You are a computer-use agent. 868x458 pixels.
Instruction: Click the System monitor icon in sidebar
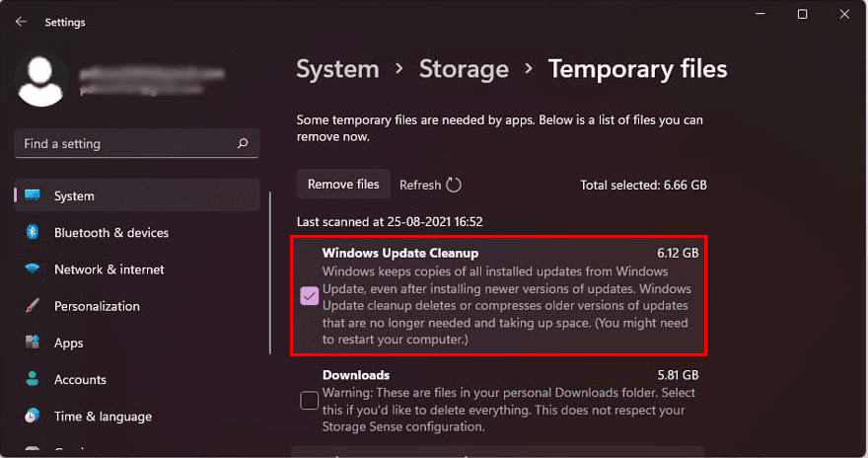coord(33,195)
